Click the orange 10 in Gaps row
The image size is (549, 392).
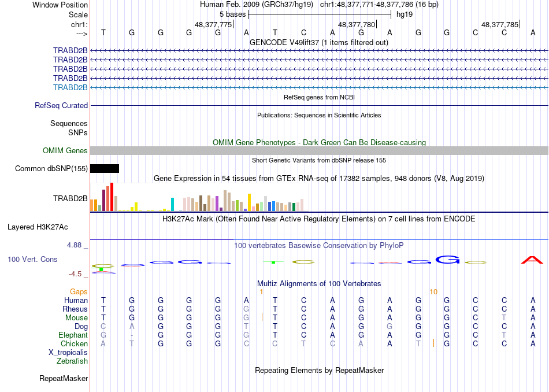coord(433,292)
